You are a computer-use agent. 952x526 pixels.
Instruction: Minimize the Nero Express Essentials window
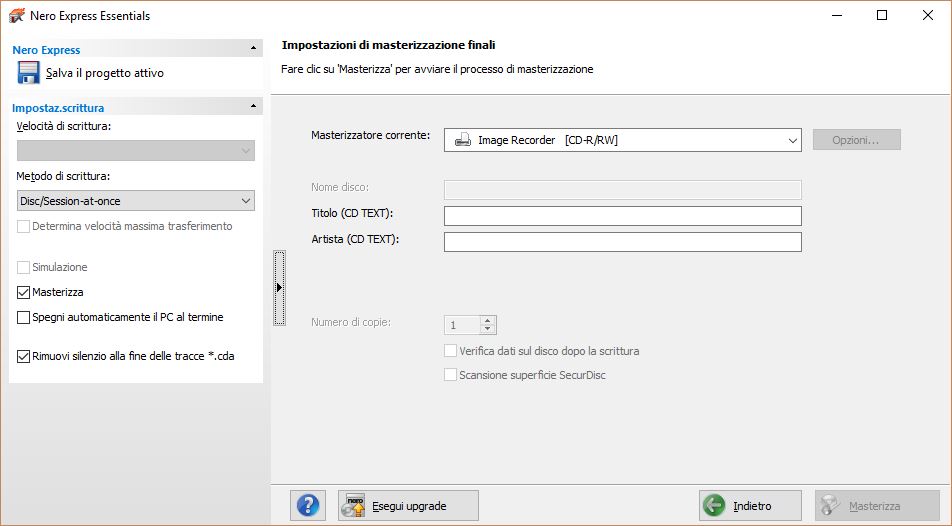[x=837, y=15]
